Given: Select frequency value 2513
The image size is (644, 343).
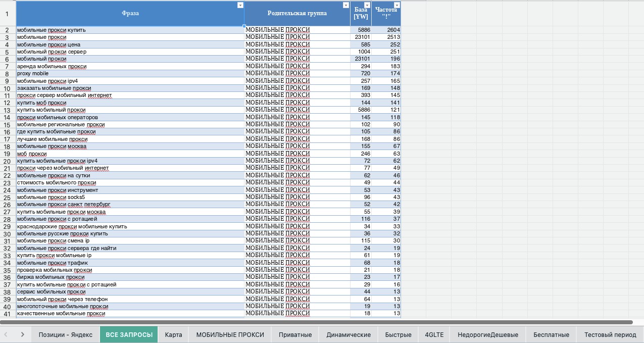Looking at the screenshot, I should [x=386, y=37].
